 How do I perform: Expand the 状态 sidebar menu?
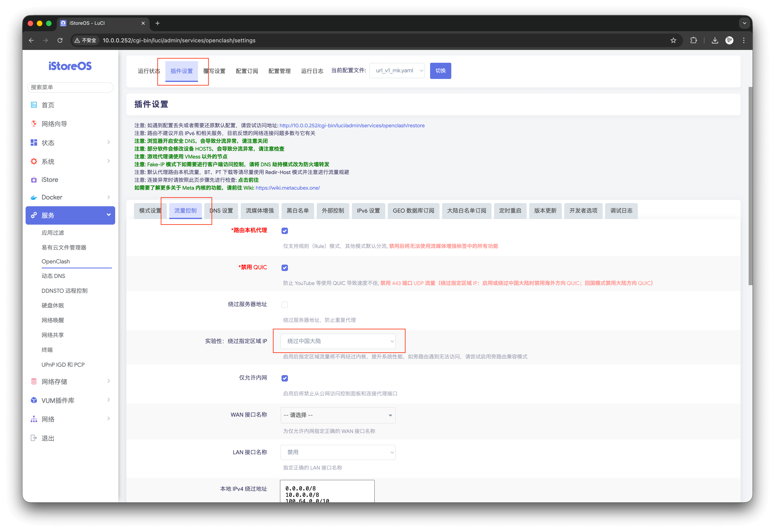(70, 143)
